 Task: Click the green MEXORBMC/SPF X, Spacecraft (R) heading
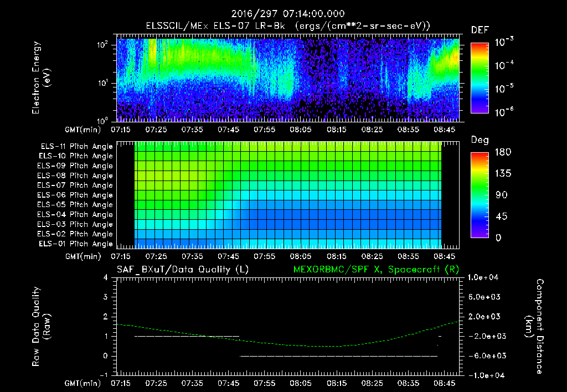[x=376, y=270]
